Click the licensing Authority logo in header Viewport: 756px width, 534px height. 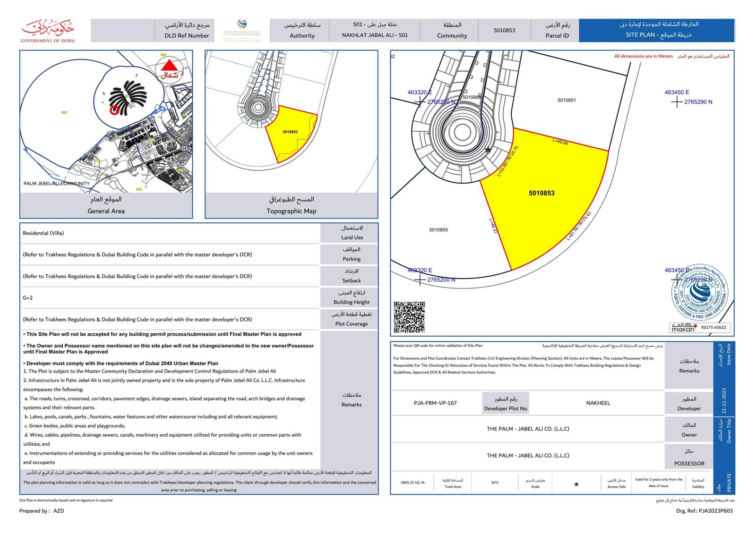pos(242,30)
